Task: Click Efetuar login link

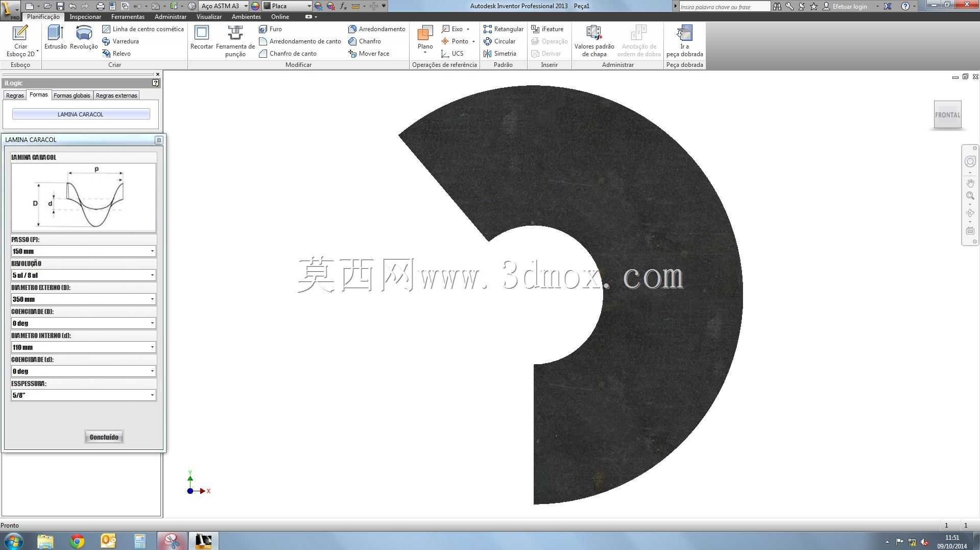Action: 850,7
